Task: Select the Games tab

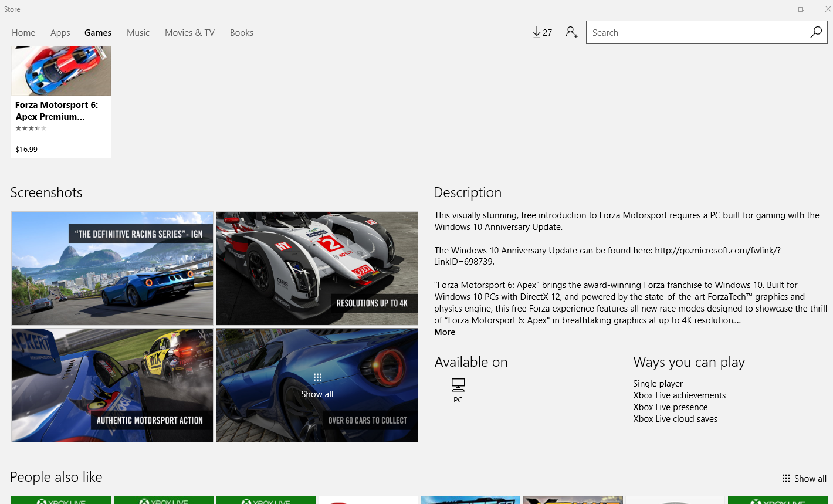Action: click(x=98, y=33)
